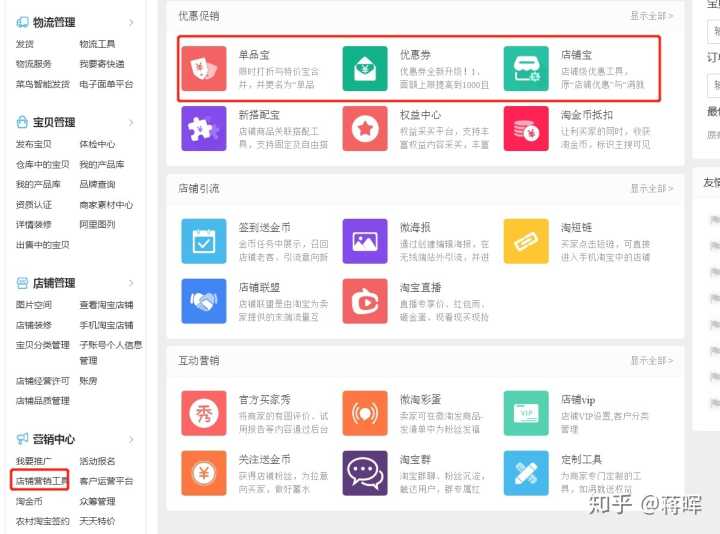This screenshot has width=720, height=534.
Task: Click the 定制工具 tools icon
Action: pyautogui.click(x=526, y=473)
